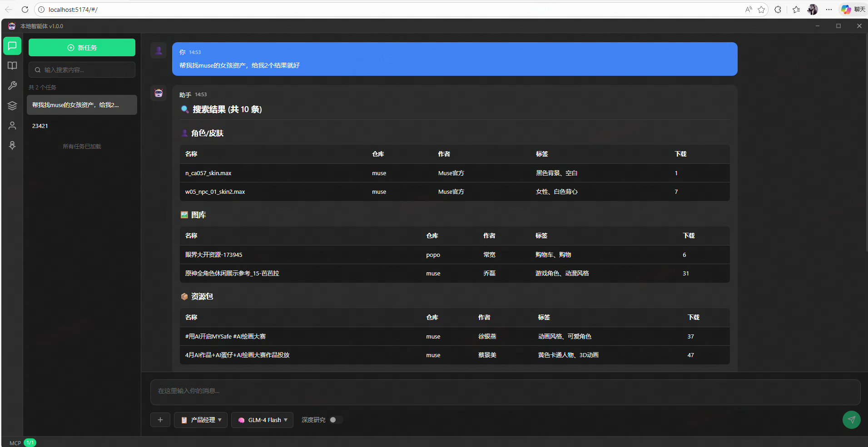Viewport: 868px width, 447px height.
Task: Click the browser refresh button
Action: coord(25,10)
